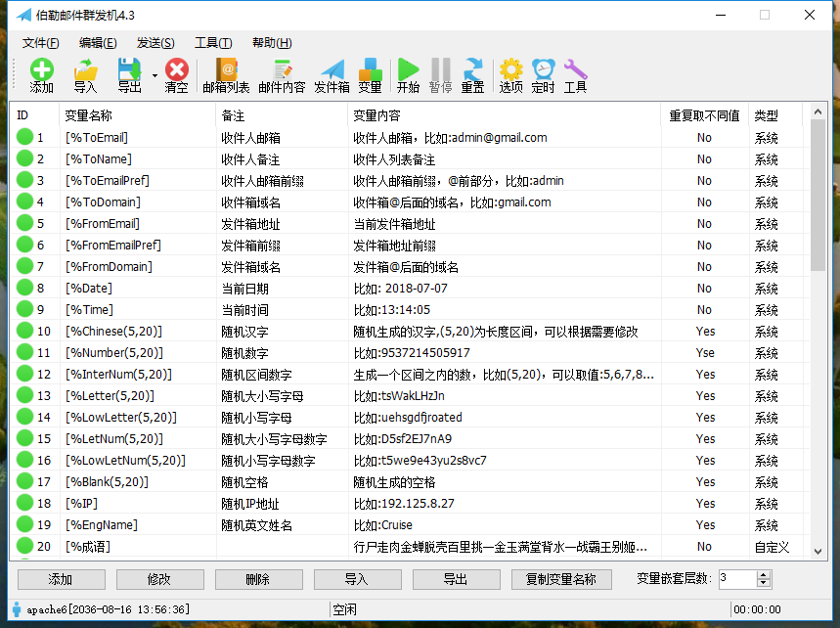This screenshot has width=840, height=628.
Task: Click the 变量嵌套层数 number input field
Action: (737, 579)
